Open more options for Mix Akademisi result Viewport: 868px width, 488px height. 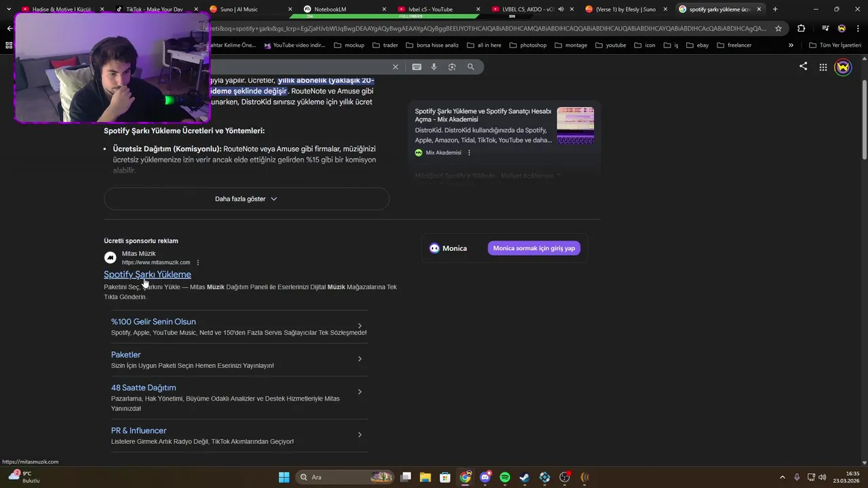coord(469,152)
